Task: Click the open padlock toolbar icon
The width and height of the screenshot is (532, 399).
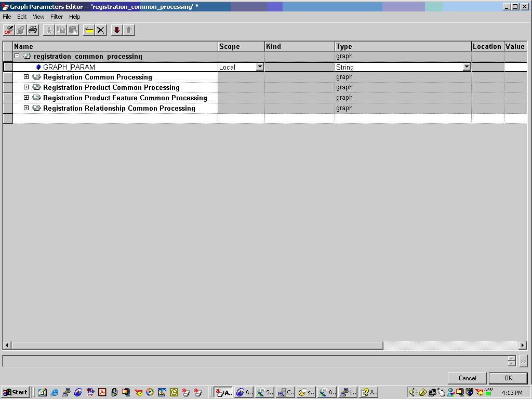Action: pyautogui.click(x=19, y=30)
